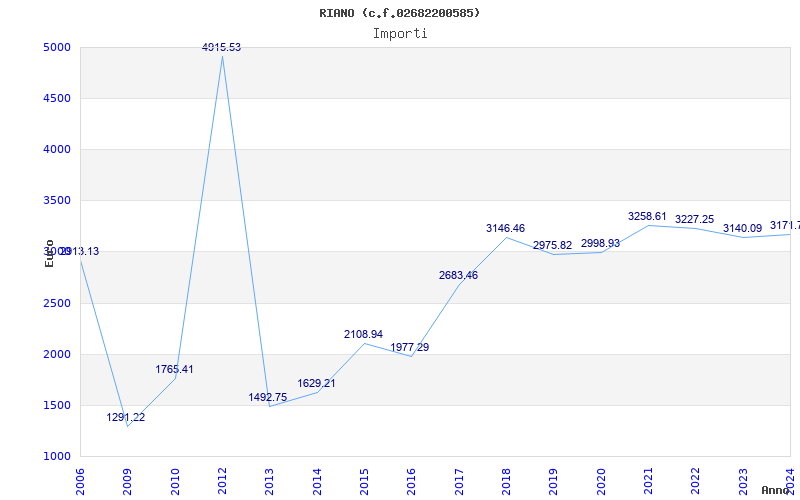This screenshot has height=500, width=800.
Task: Select the 3227.25 data label
Action: 694,219
